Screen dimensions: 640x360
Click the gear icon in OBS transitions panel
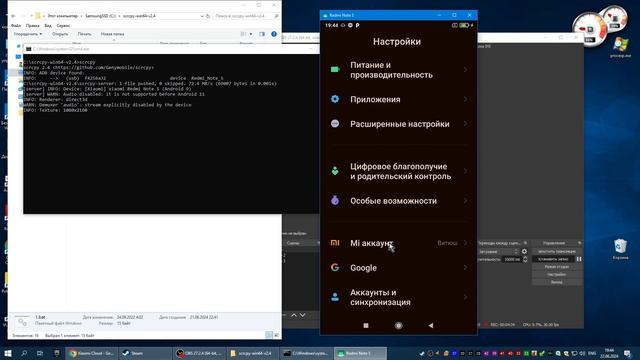click(x=524, y=251)
